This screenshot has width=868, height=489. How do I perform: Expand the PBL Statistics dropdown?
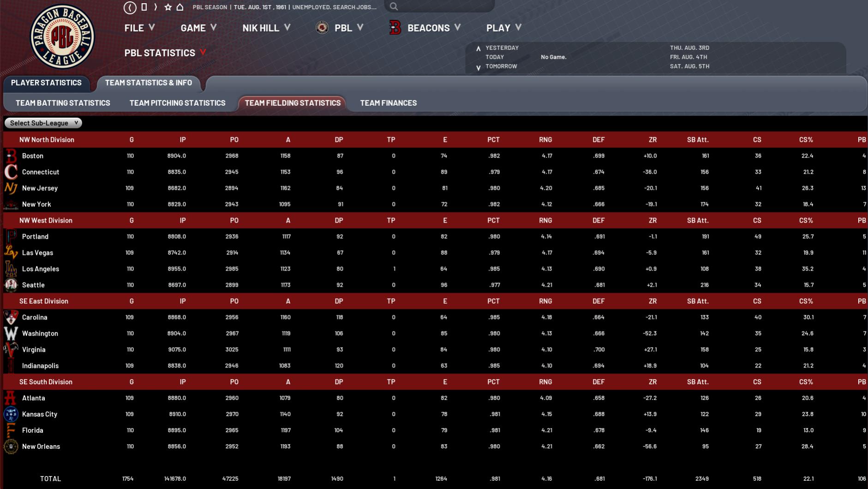click(165, 53)
